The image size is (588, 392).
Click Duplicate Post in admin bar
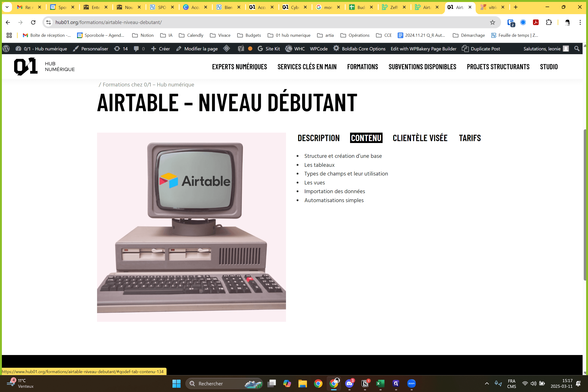(x=481, y=49)
